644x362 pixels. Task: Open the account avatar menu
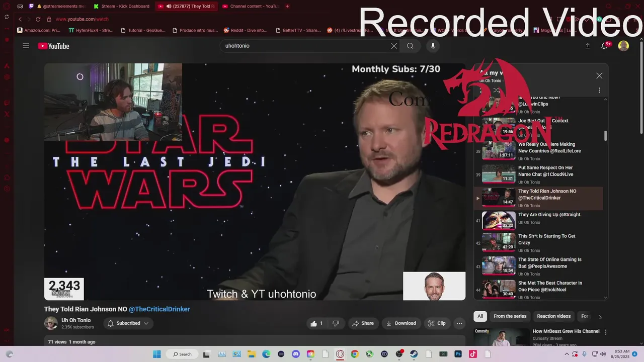[623, 46]
